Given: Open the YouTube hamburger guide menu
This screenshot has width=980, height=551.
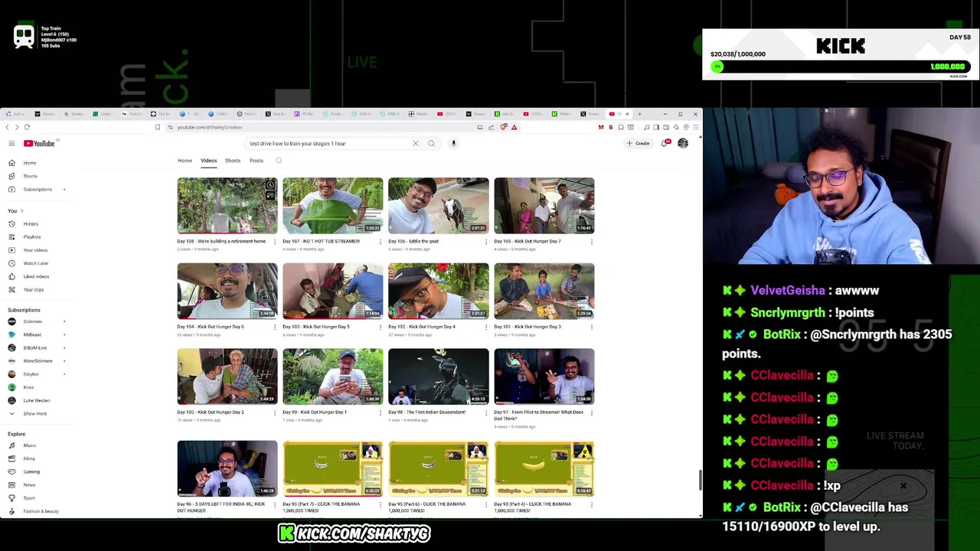Looking at the screenshot, I should tap(11, 144).
